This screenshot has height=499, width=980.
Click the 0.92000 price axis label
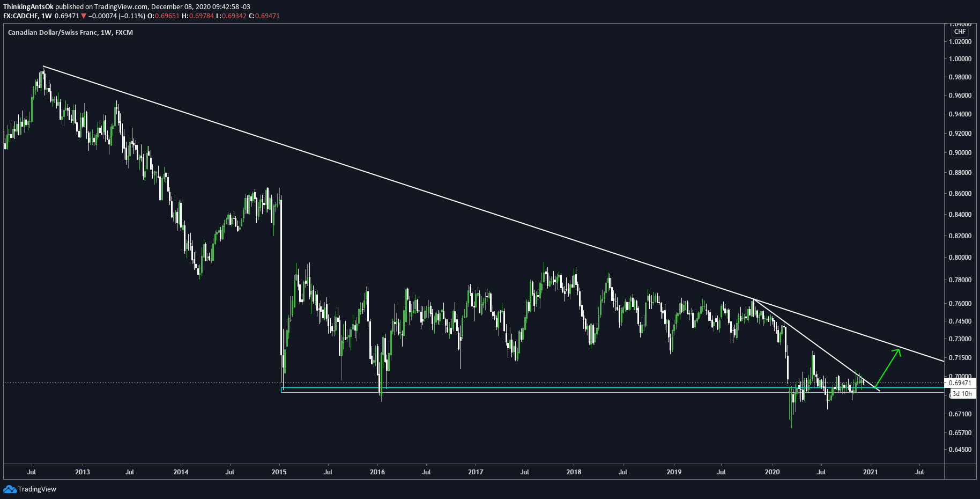click(x=960, y=134)
